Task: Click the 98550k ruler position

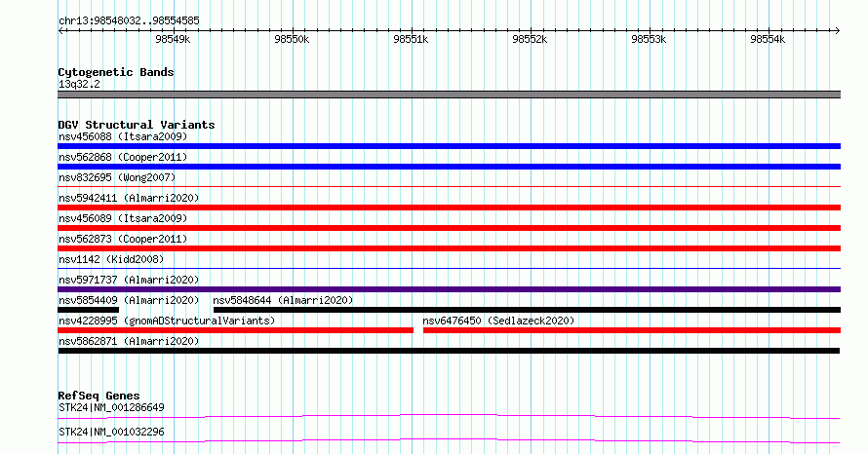Action: coord(292,39)
